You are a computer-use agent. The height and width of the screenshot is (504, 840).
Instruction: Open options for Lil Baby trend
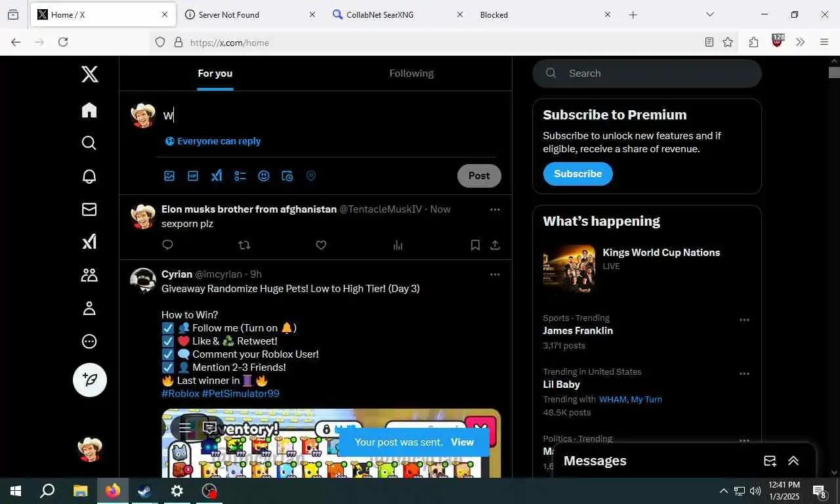coord(744,374)
